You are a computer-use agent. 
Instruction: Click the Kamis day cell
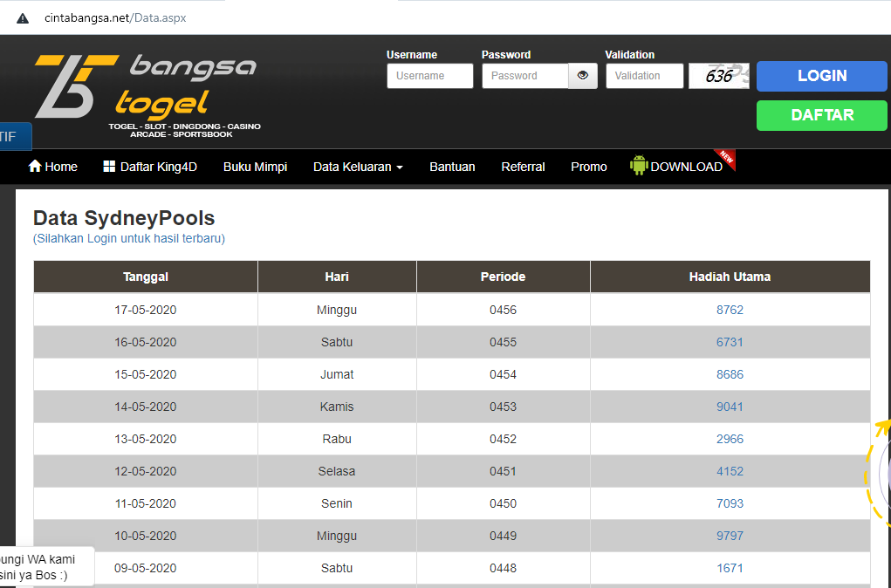point(337,407)
